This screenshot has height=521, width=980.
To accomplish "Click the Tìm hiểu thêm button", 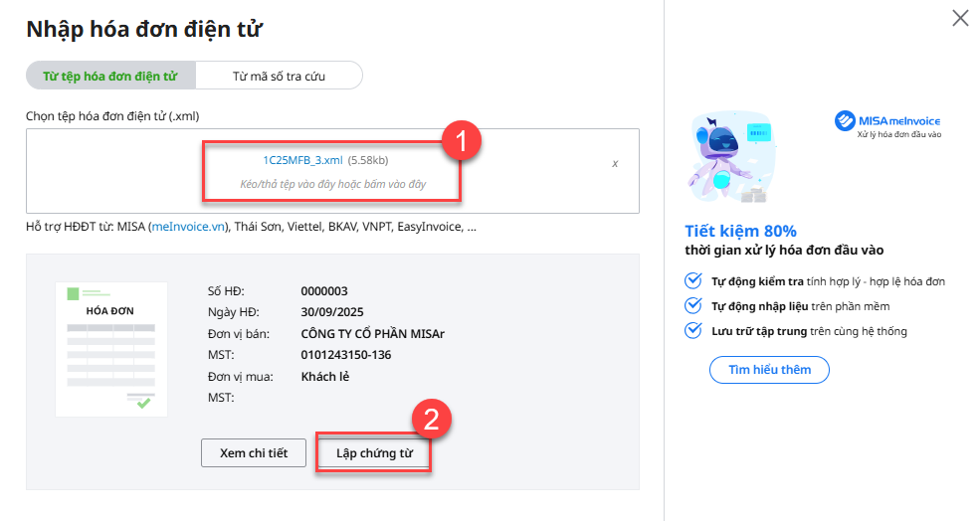I will 769,370.
